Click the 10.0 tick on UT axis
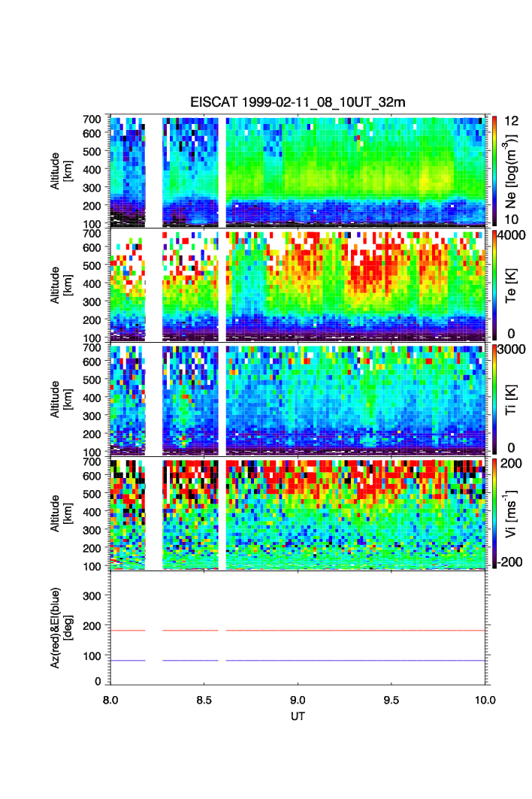The image size is (532, 799). click(485, 699)
